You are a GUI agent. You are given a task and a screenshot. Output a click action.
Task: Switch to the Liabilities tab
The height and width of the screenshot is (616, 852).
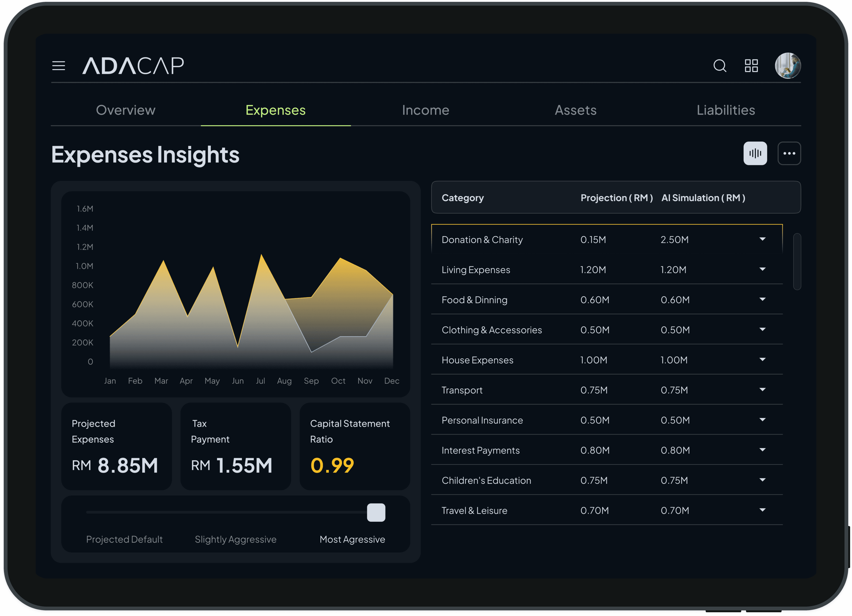[725, 110]
